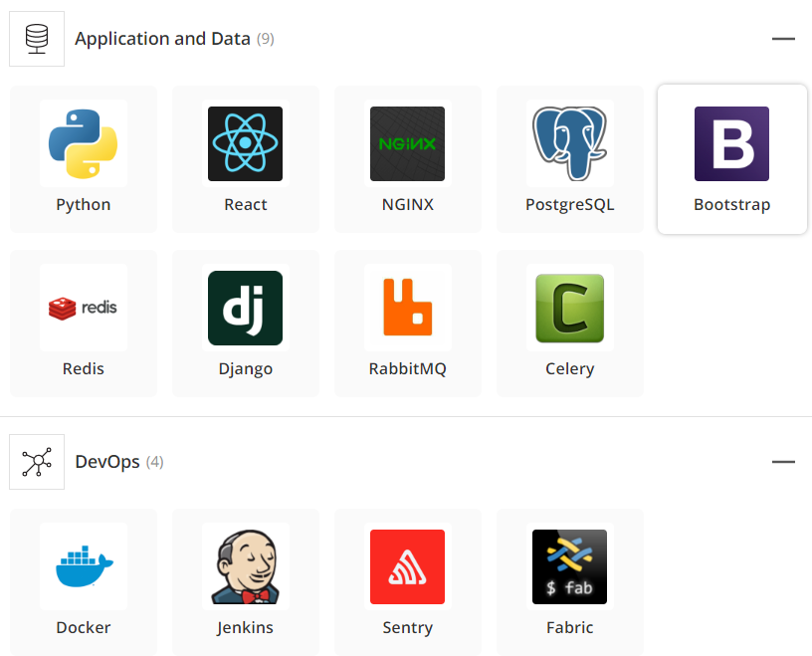Select the RabbitMQ logo
The width and height of the screenshot is (812, 656).
(407, 308)
